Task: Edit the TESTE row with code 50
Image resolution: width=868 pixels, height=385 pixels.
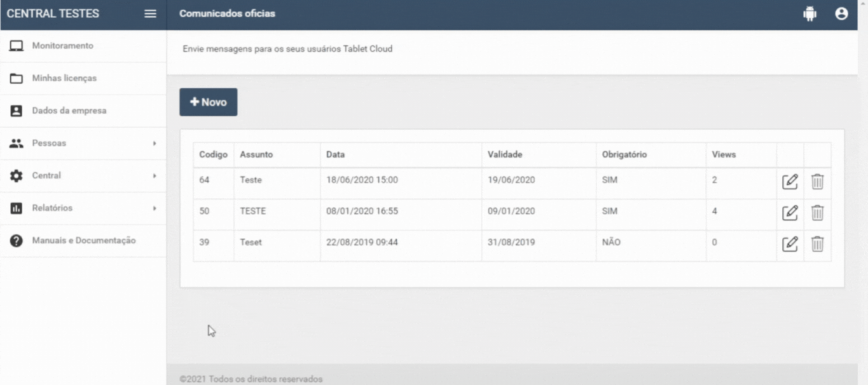Action: (790, 213)
